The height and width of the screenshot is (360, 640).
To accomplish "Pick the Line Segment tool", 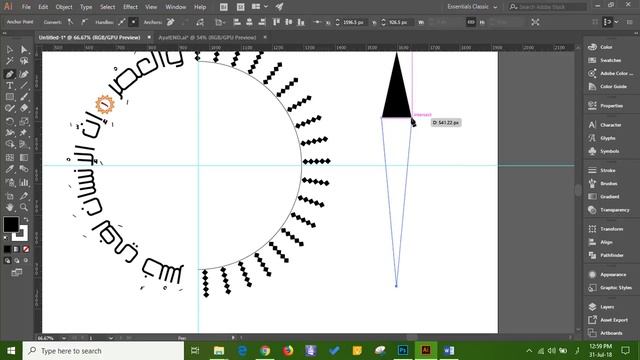I will click(x=24, y=86).
